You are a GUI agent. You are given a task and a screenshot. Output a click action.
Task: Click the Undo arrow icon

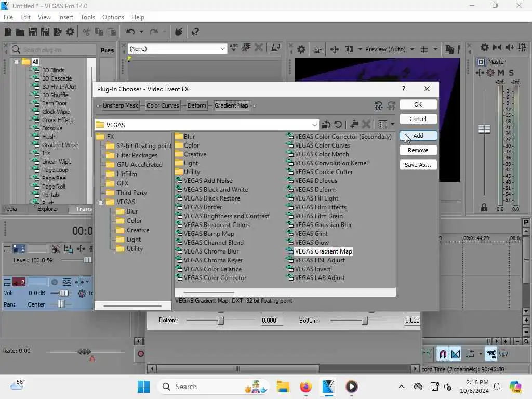click(130, 32)
